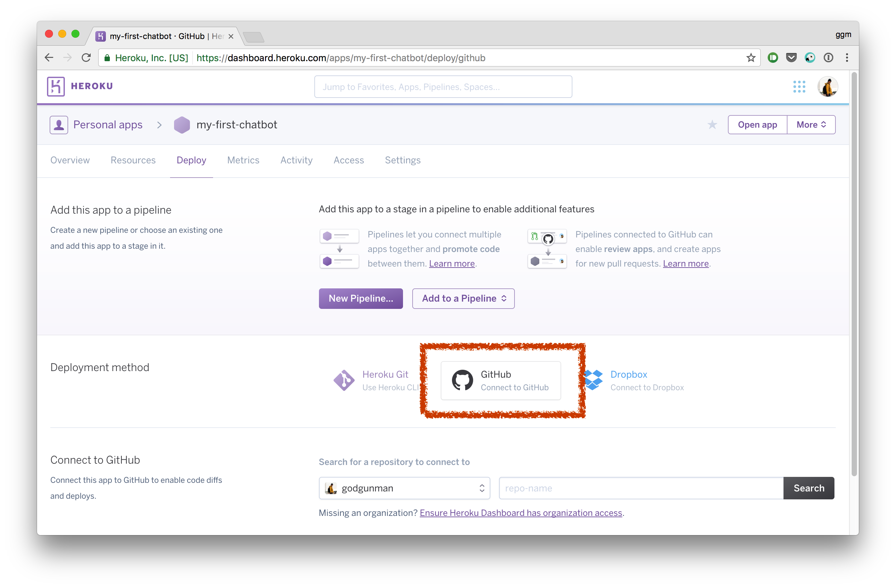The image size is (896, 588).
Task: Click the Dropbox deployment icon
Action: click(x=595, y=380)
